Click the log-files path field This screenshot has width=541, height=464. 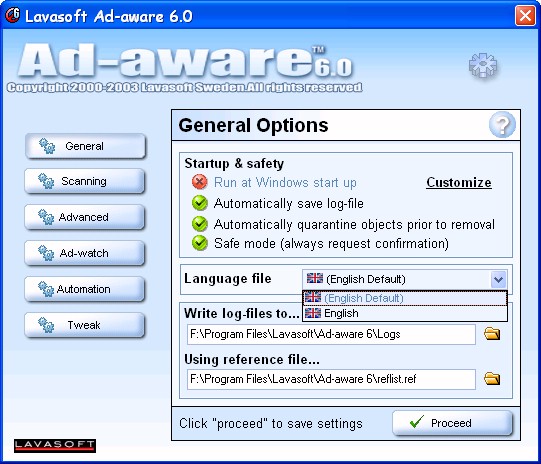coord(331,334)
